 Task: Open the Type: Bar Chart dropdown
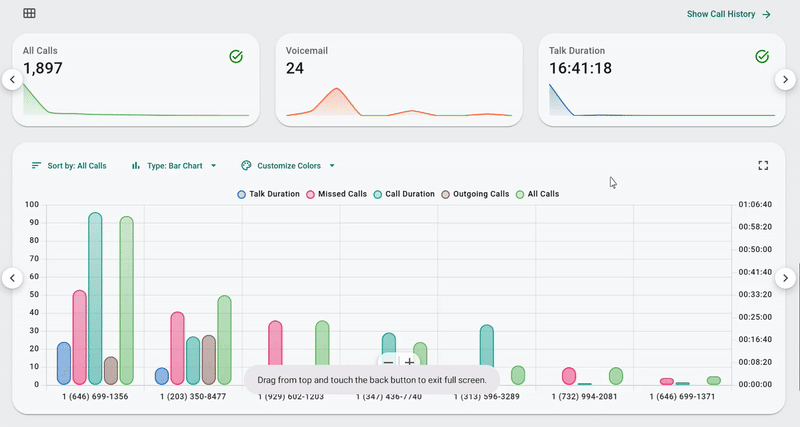point(174,166)
